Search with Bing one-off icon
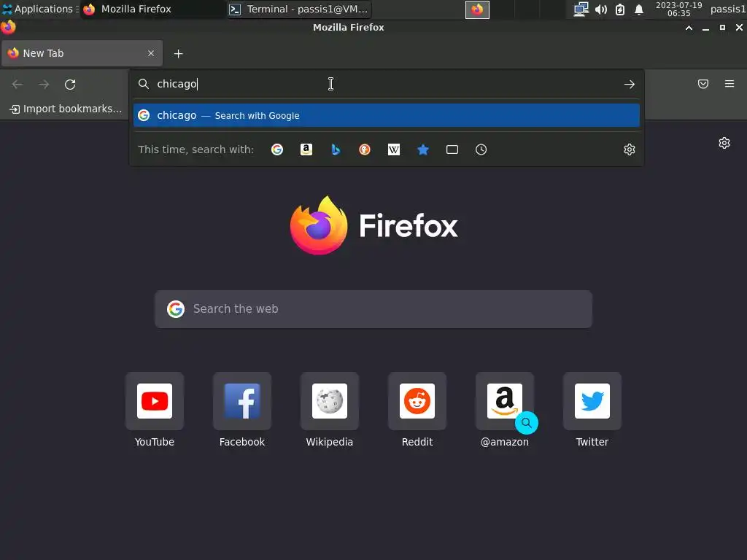747x560 pixels. click(x=336, y=149)
